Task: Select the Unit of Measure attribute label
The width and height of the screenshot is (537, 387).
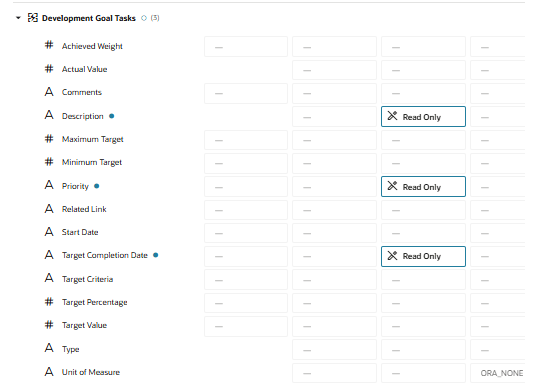Action: coord(91,372)
